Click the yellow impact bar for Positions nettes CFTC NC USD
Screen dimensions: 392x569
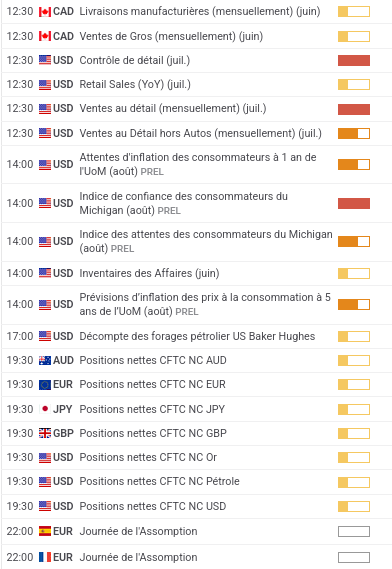tap(354, 507)
